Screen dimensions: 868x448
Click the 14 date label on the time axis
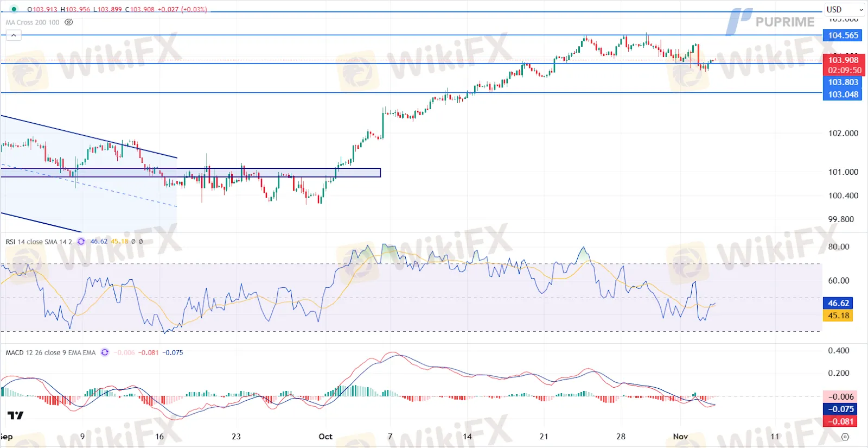[467, 437]
